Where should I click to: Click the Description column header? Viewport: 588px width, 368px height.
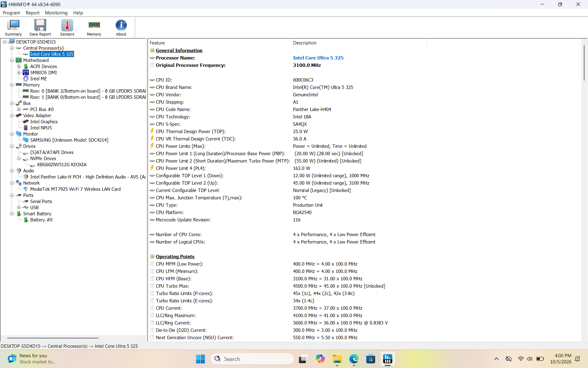(359, 43)
